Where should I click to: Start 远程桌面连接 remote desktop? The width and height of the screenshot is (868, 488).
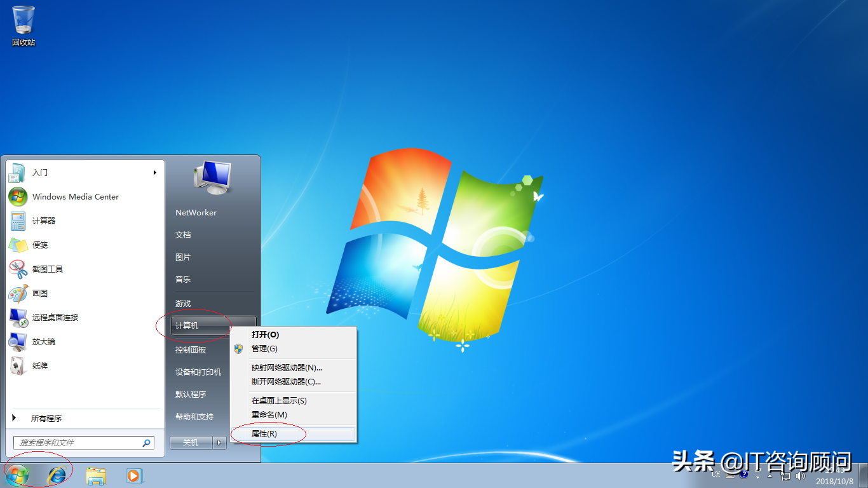point(85,317)
